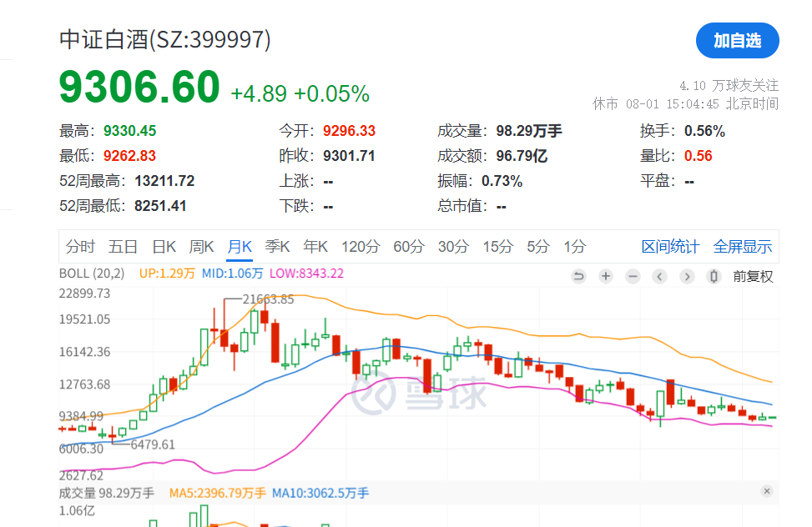Click the chart low label 6479.61
This screenshot has height=527, width=812.
[153, 444]
